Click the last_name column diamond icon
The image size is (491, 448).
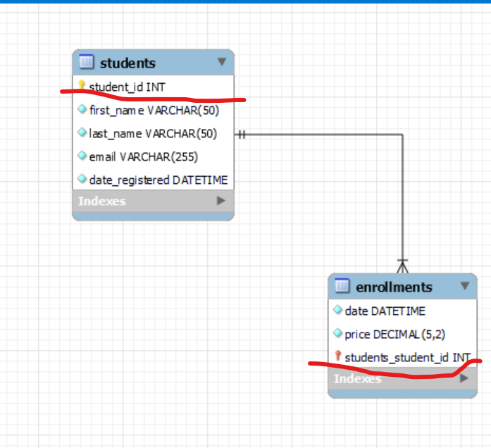82,132
